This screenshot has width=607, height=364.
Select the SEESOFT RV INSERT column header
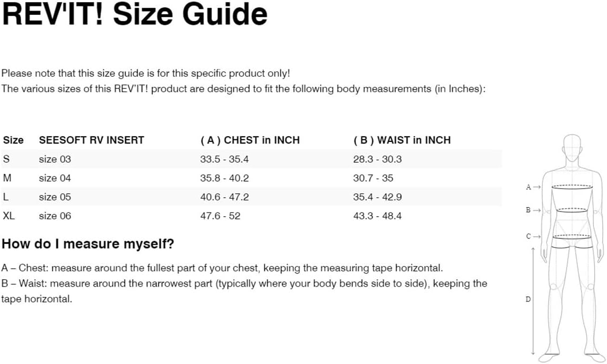click(x=92, y=140)
